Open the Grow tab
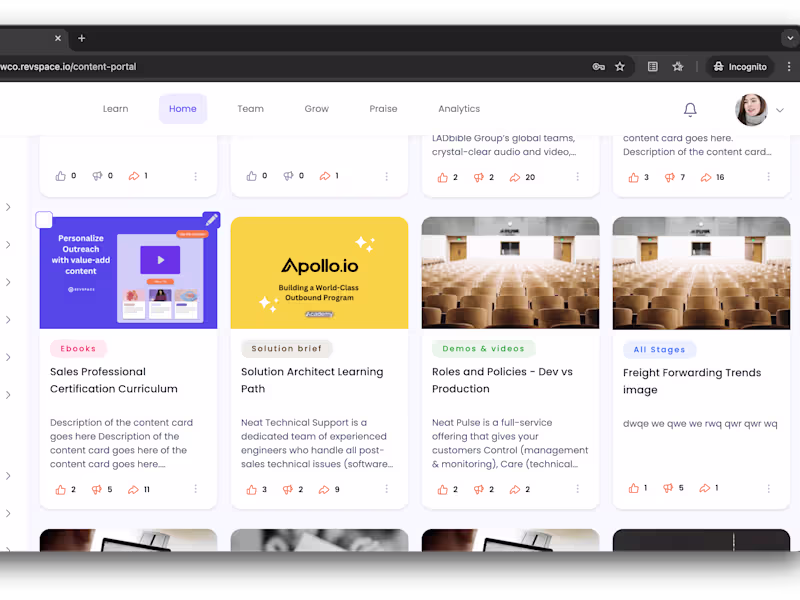 pos(317,109)
